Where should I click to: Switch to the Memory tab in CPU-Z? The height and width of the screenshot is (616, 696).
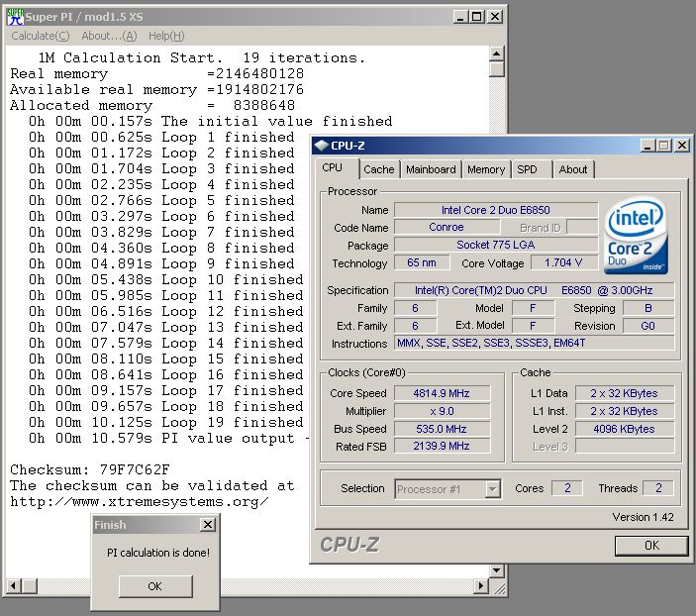coord(486,169)
